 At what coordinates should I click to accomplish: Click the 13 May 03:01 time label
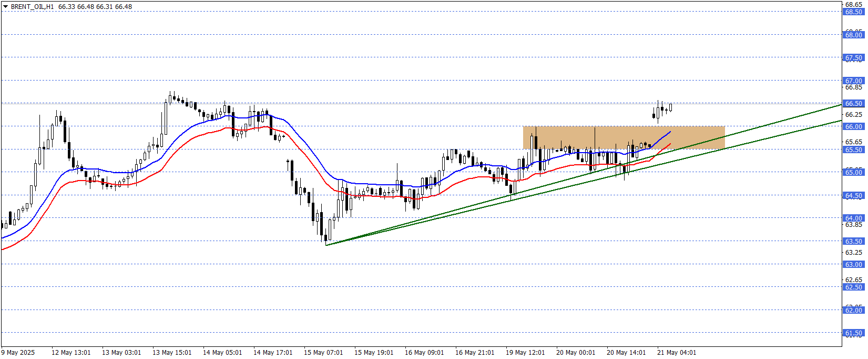click(121, 353)
